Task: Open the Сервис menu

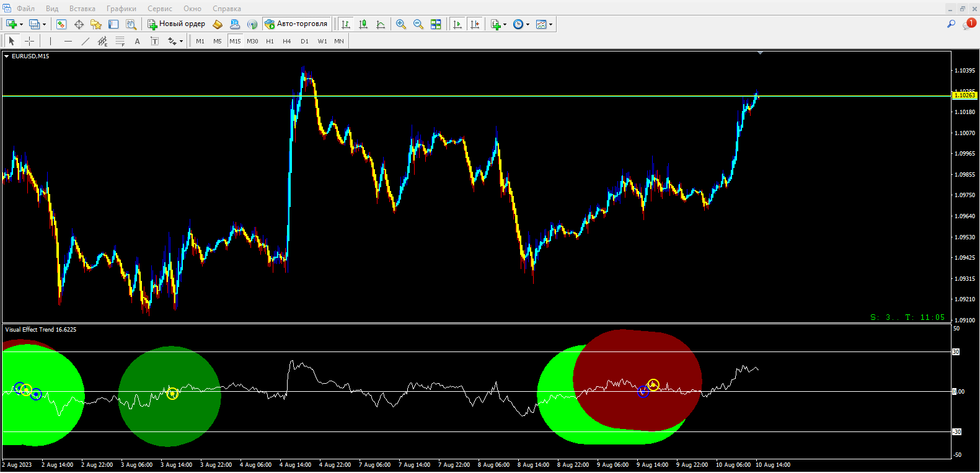Action: pyautogui.click(x=159, y=9)
